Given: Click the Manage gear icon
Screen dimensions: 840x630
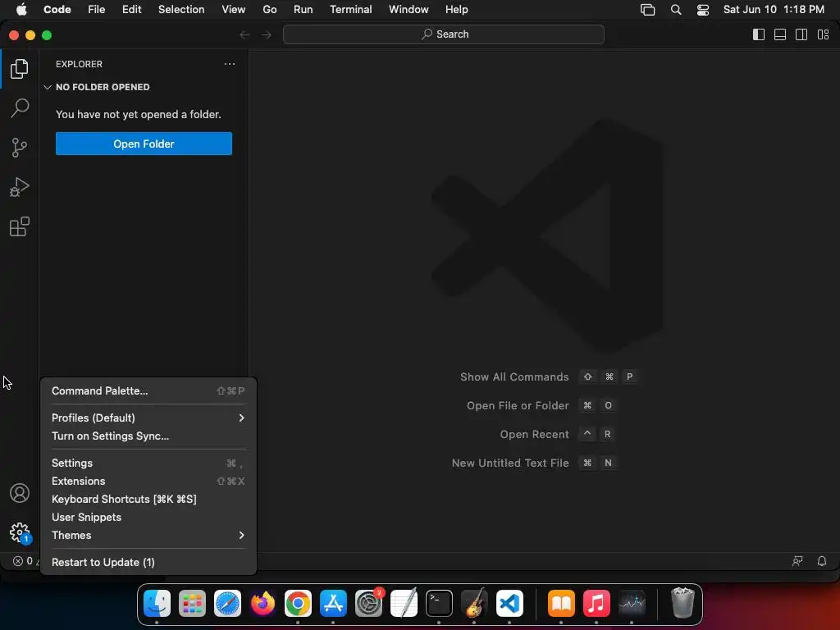Looking at the screenshot, I should coord(20,532).
